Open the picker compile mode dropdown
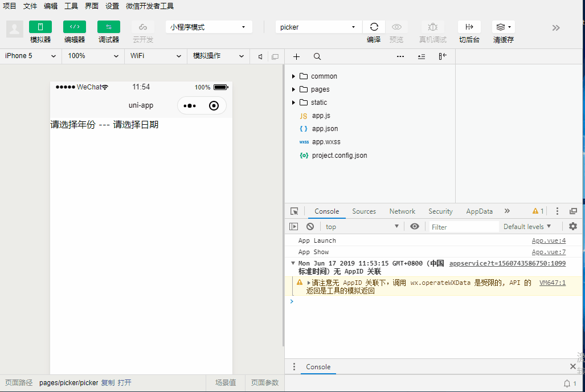The image size is (585, 392). [x=318, y=27]
